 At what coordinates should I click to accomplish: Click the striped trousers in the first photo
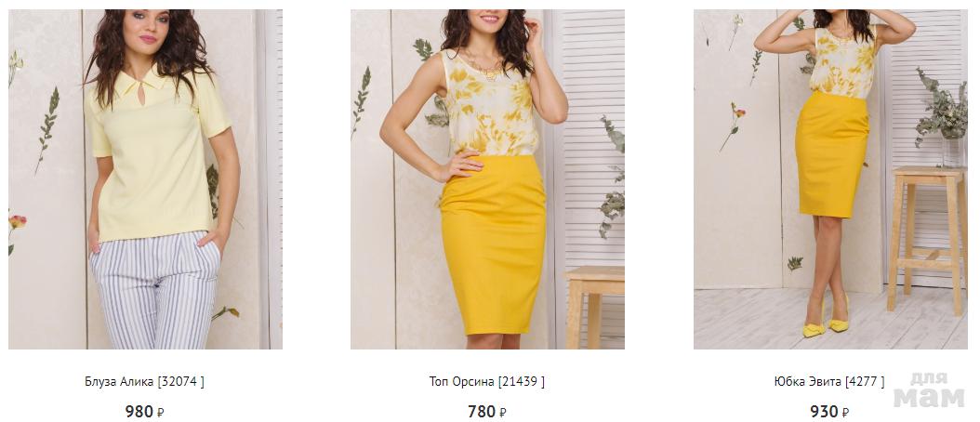[x=155, y=290]
